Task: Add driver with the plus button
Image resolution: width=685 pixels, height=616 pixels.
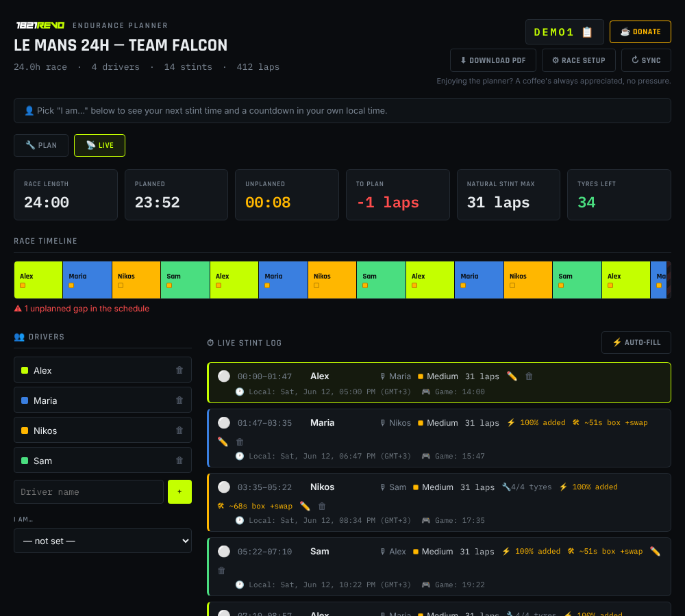Action: pos(179,491)
